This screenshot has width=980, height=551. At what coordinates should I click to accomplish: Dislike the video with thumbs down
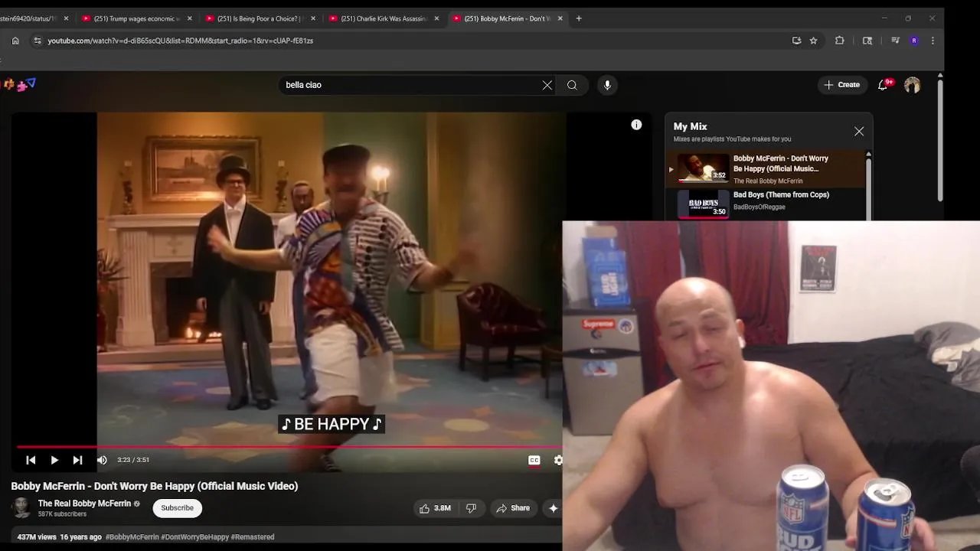(x=471, y=508)
